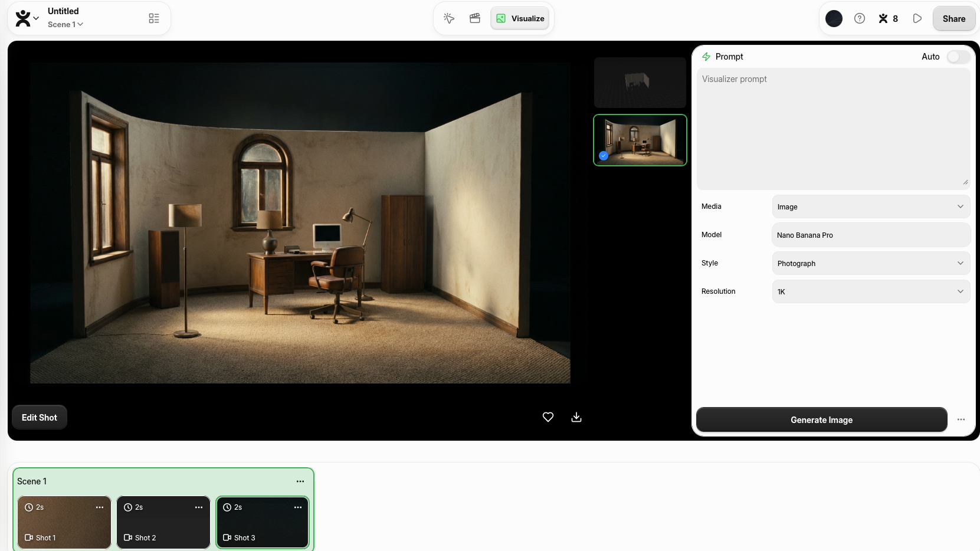Click the heart favorite icon
Image resolution: width=980 pixels, height=551 pixels.
[x=548, y=417]
